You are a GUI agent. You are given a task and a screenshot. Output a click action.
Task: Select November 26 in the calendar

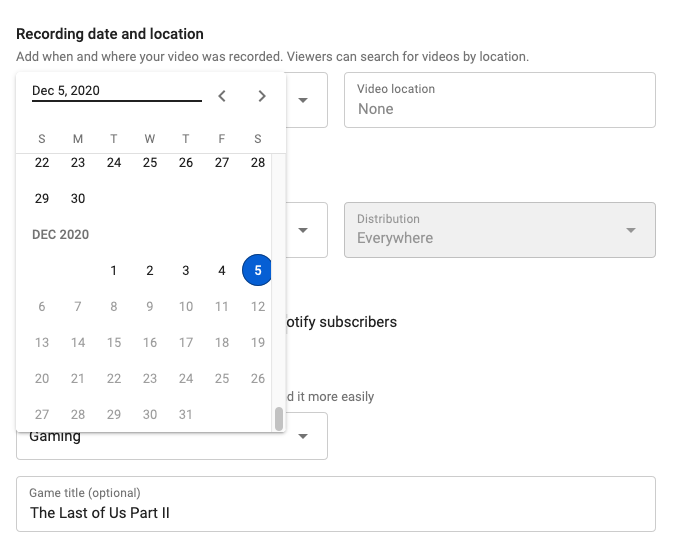point(186,162)
